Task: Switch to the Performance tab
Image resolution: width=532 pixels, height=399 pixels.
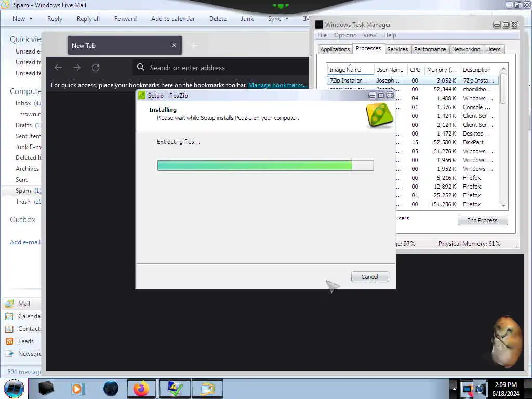Action: coord(430,49)
